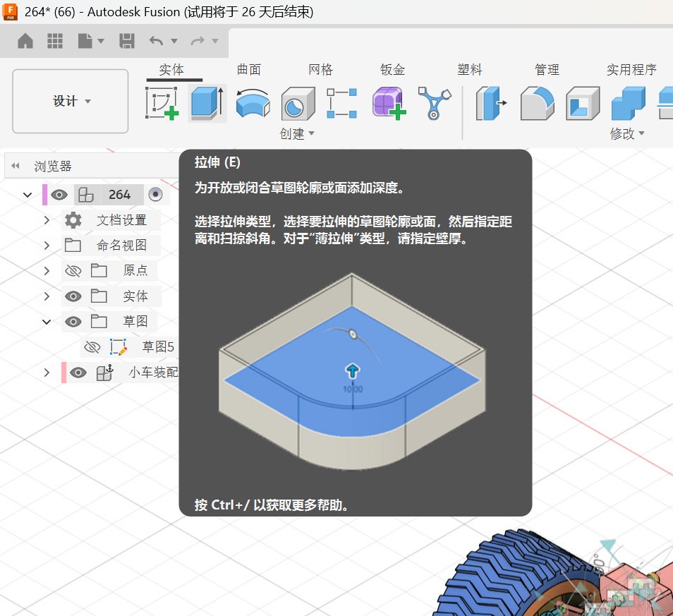Expand the 小车装配 component node

pyautogui.click(x=47, y=372)
